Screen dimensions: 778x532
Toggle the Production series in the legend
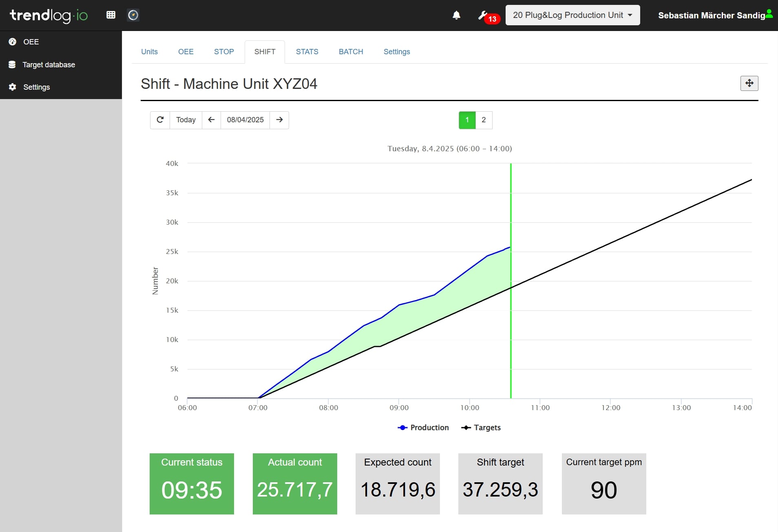(423, 428)
